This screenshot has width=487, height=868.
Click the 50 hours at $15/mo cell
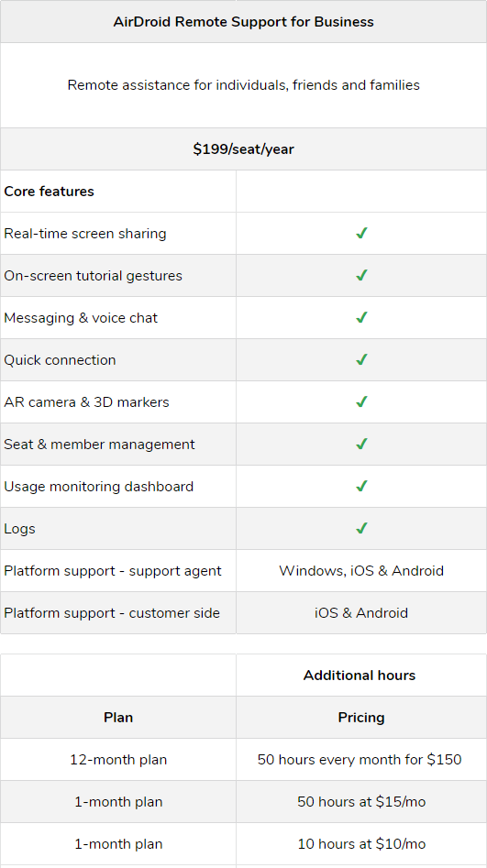point(361,802)
